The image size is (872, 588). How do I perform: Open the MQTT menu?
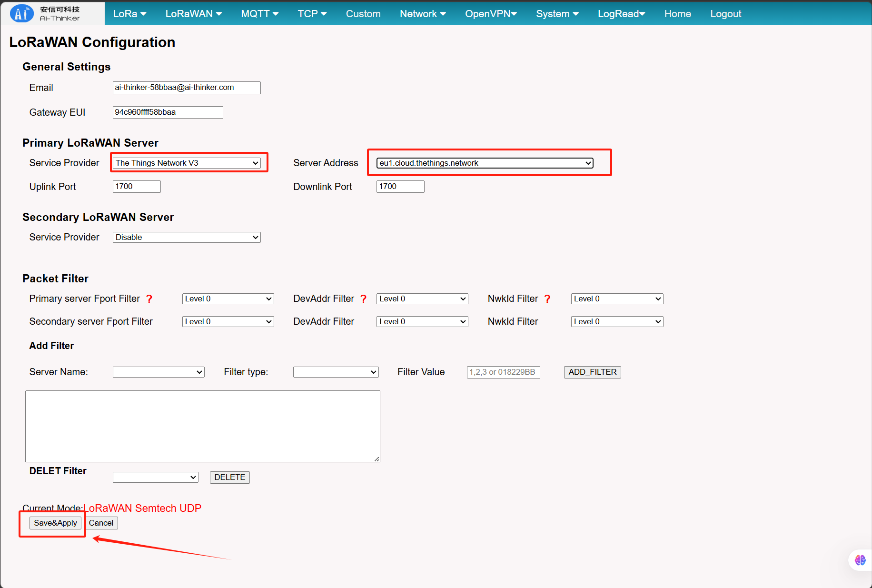click(259, 14)
